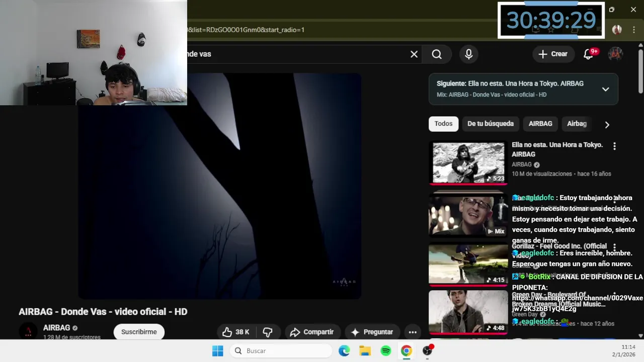
Task: Expand the Siguiente mix queue panel
Action: pos(606,89)
